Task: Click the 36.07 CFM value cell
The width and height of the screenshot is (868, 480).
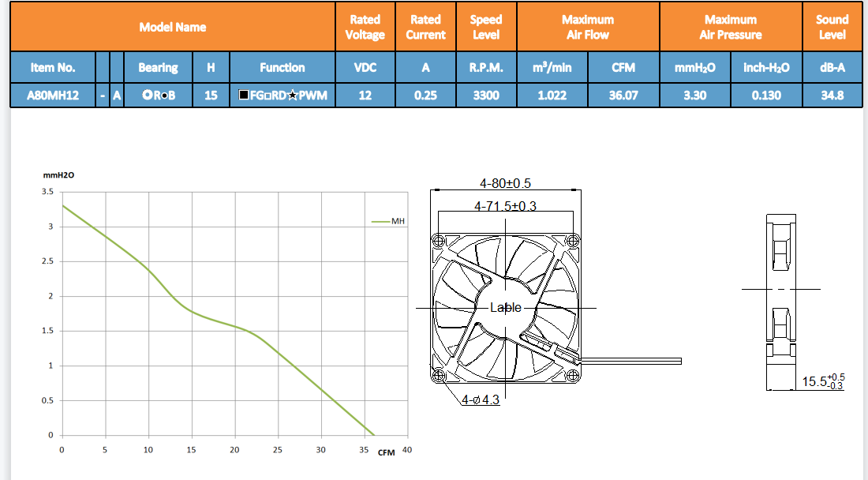Action: tap(623, 96)
